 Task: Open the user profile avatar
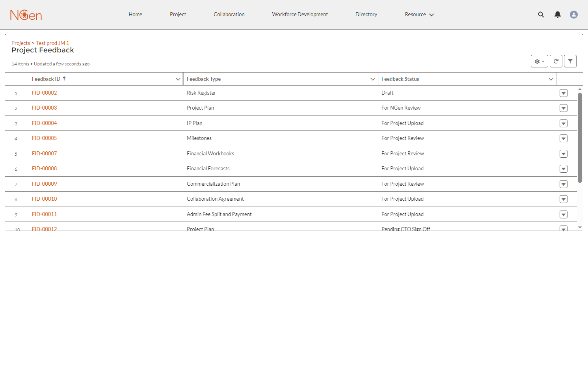click(574, 15)
